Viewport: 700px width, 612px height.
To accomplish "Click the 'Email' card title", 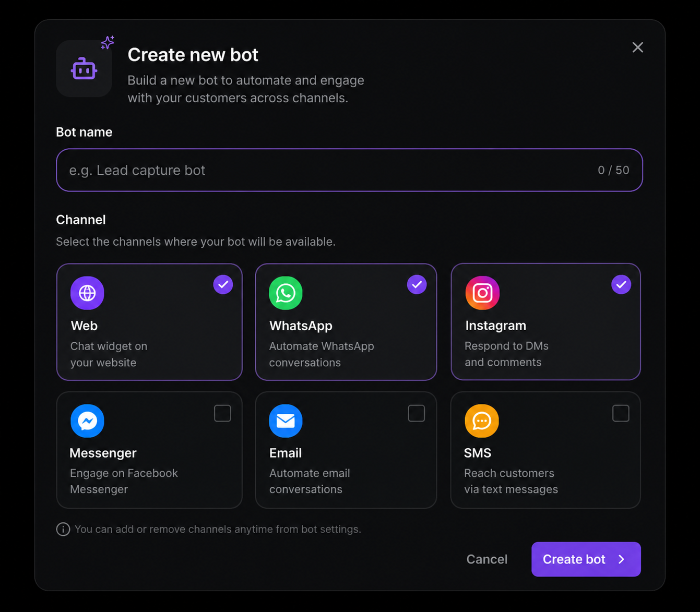I will click(286, 453).
